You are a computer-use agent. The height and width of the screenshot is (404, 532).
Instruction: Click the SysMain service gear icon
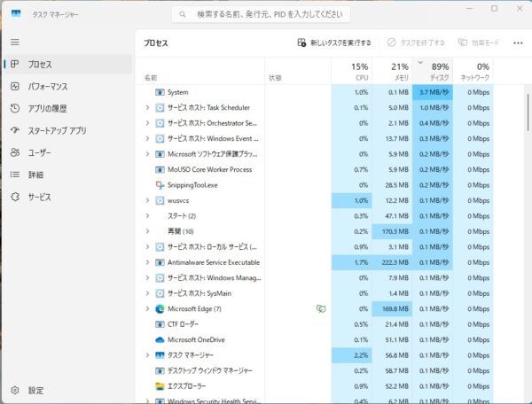point(160,293)
